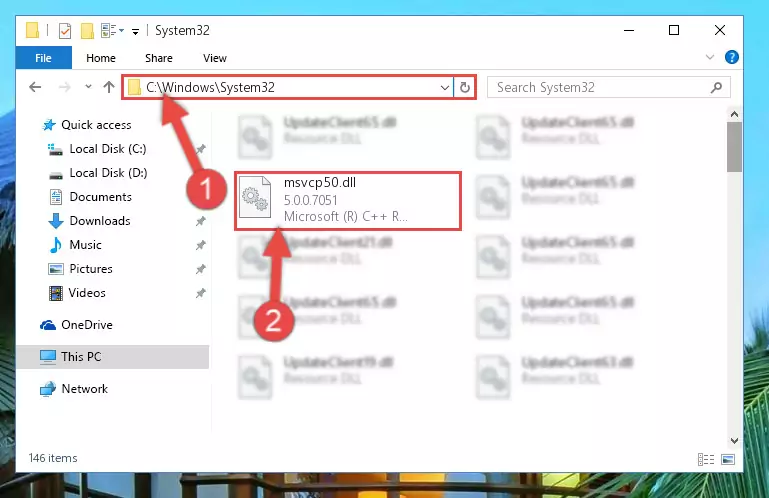Screen dimensions: 769x498
Task: Click the Properties quick access toolbar icon
Action: 65,30
